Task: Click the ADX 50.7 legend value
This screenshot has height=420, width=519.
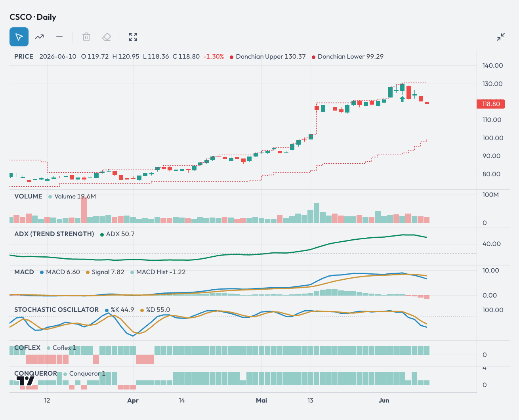Action: 120,234
